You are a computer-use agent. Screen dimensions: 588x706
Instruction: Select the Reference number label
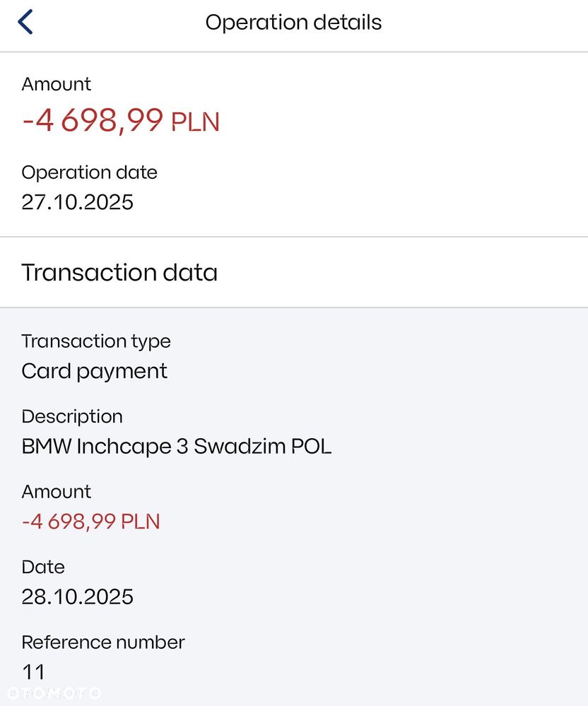click(x=103, y=642)
